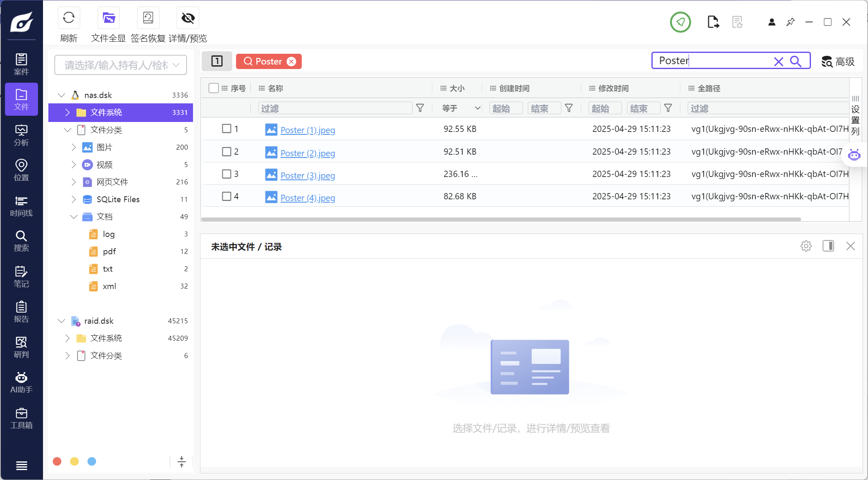The height and width of the screenshot is (480, 868).
Task: Expand the 图片 category node
Action: point(74,147)
